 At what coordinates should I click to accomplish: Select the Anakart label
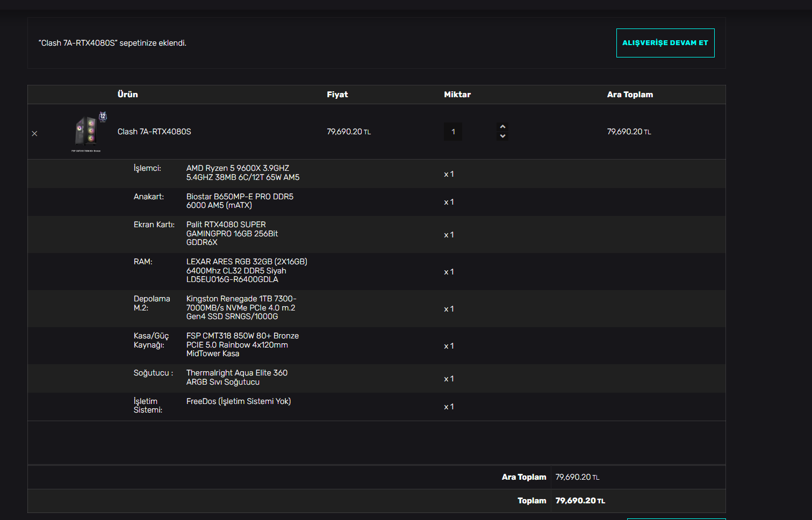click(x=149, y=197)
